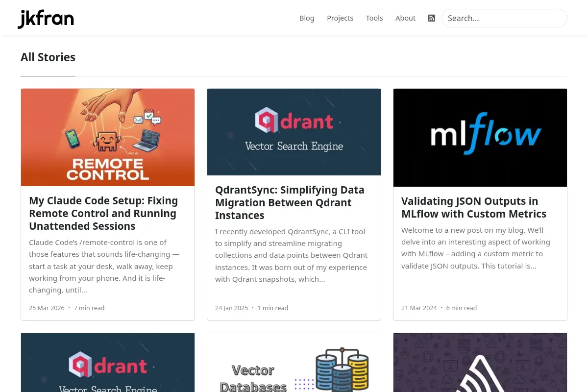588x392 pixels.
Task: Open the Projects menu item
Action: 340,18
